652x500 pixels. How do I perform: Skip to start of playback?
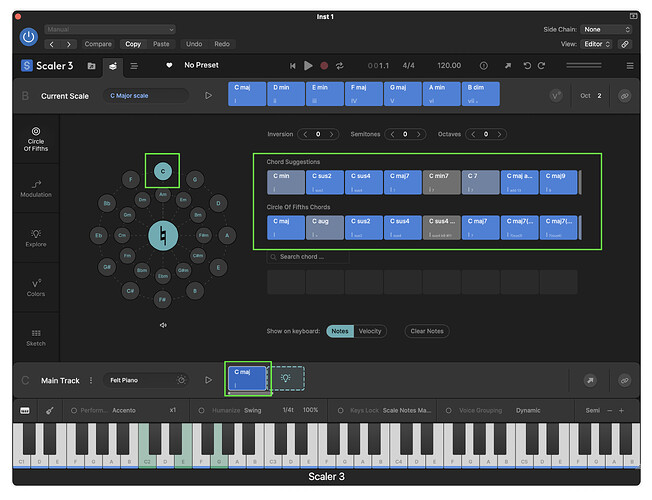293,66
